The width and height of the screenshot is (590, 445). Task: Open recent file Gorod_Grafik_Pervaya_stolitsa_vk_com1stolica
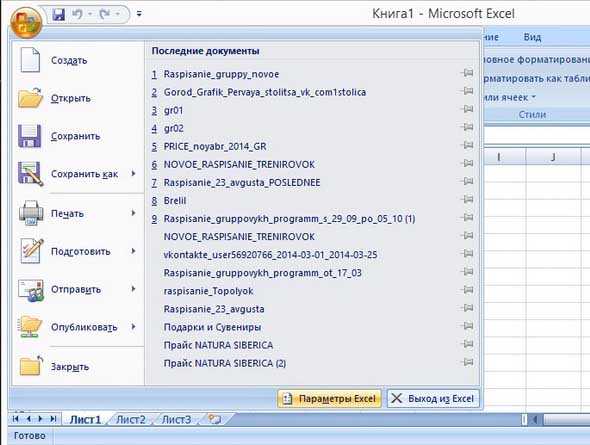pyautogui.click(x=265, y=92)
